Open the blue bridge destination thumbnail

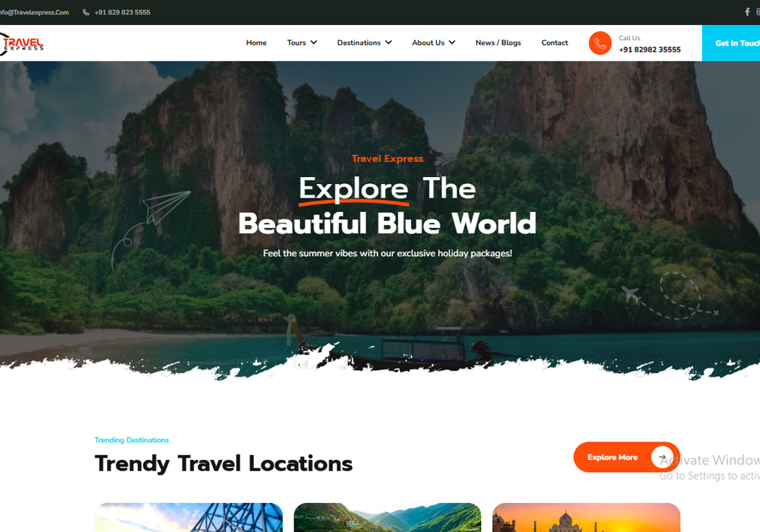[188, 518]
